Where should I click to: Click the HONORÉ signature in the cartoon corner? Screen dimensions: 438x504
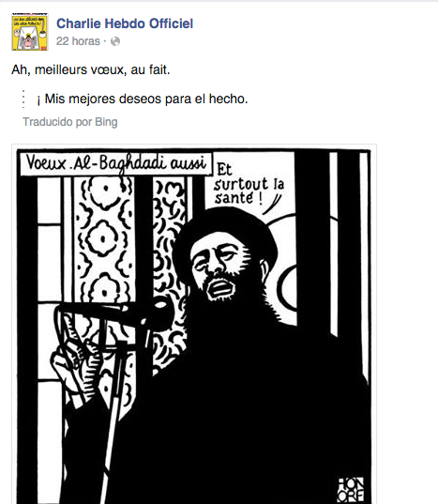tap(352, 489)
